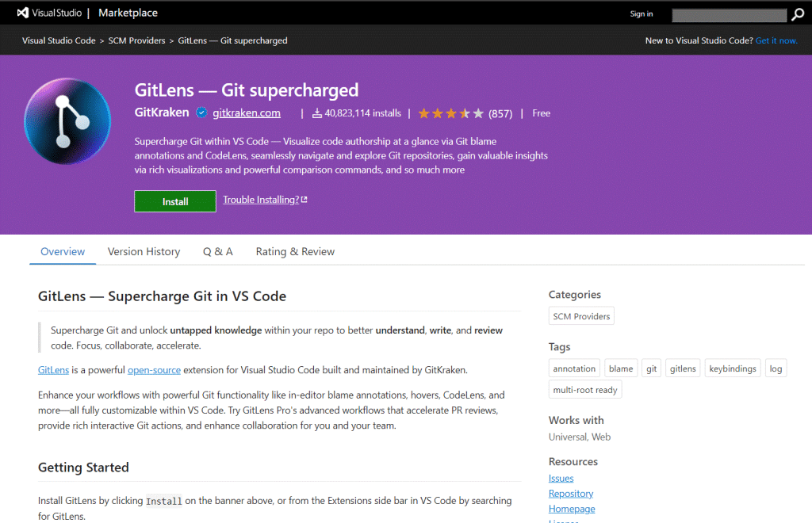This screenshot has width=812, height=523.
Task: Switch to the Rating & Review tab
Action: 295,251
